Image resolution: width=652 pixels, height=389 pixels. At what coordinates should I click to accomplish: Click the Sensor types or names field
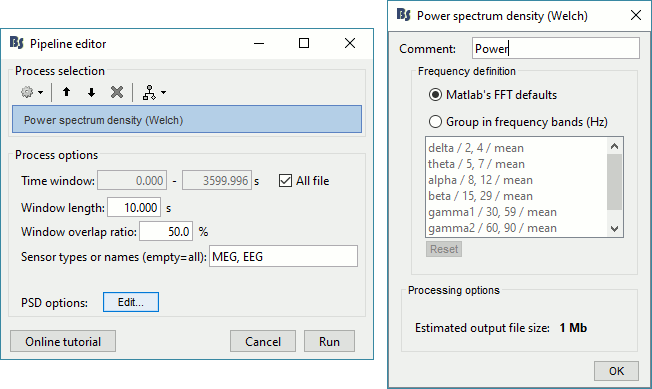[x=283, y=256]
